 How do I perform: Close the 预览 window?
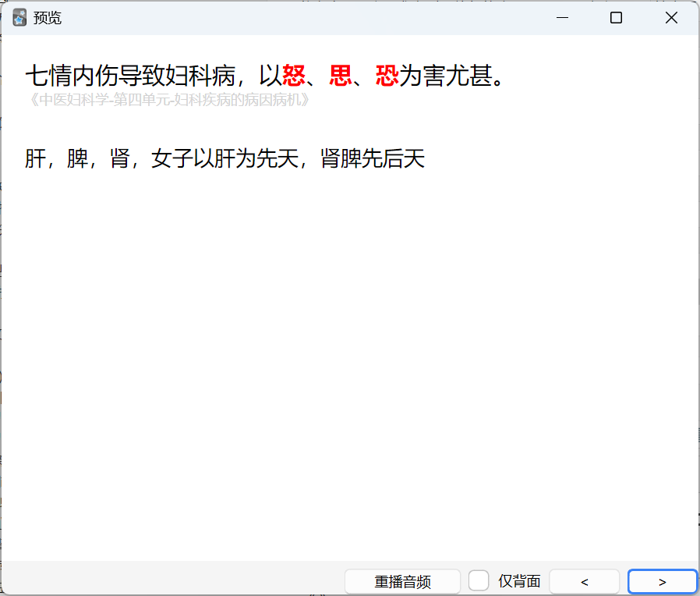tap(671, 18)
